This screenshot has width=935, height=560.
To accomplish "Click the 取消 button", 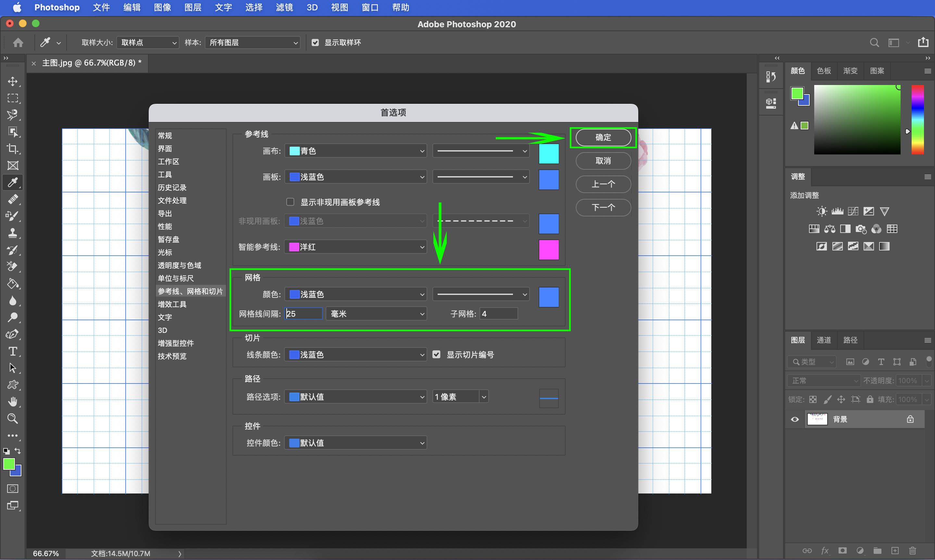I will click(603, 161).
